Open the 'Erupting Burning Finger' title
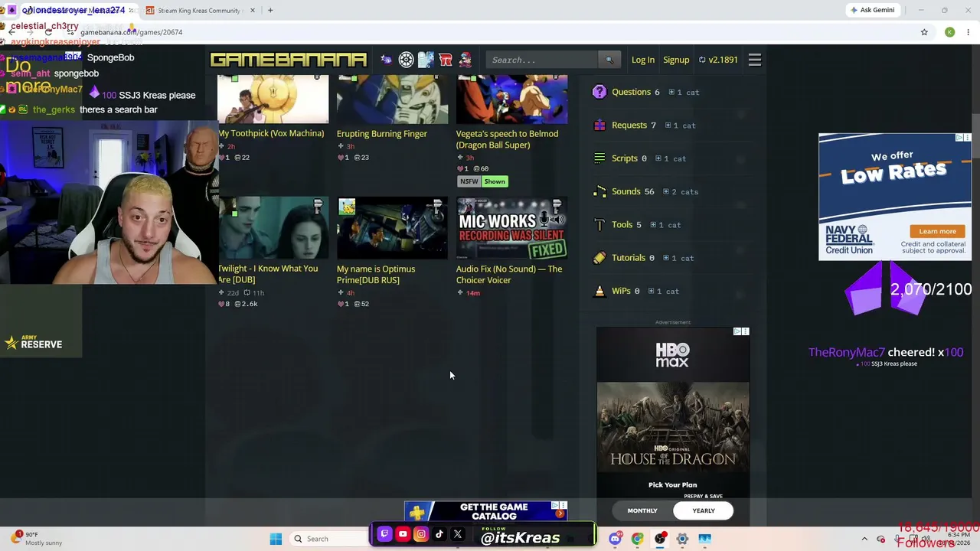Screen dimensions: 980x551 [382, 133]
